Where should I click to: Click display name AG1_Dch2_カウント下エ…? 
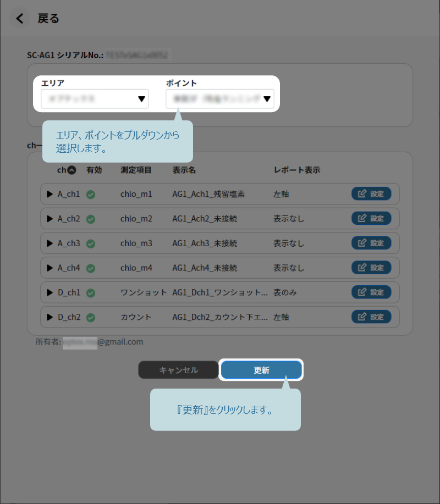pyautogui.click(x=220, y=317)
